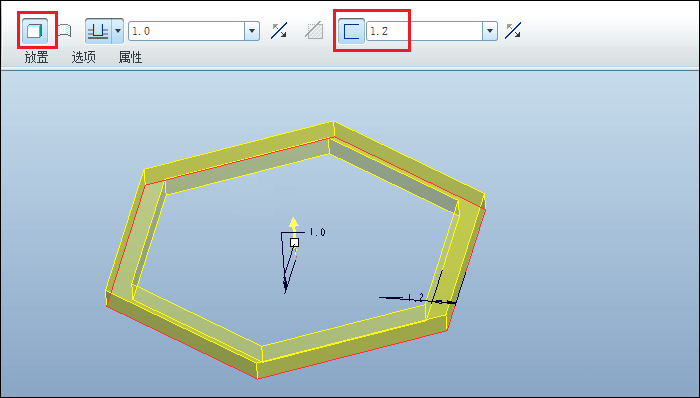The image size is (700, 398).
Task: Open the 1.2 thickness value dropdown
Action: [490, 31]
